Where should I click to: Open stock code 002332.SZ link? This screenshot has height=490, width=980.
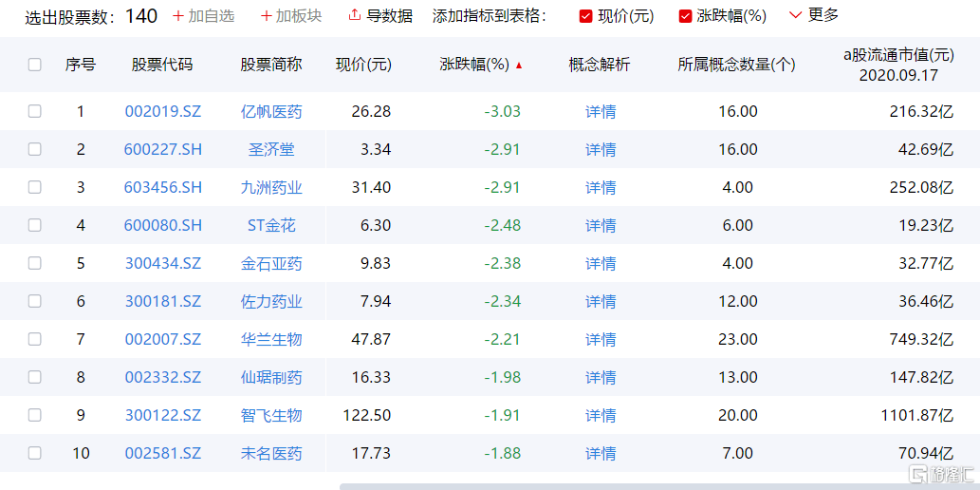[163, 377]
